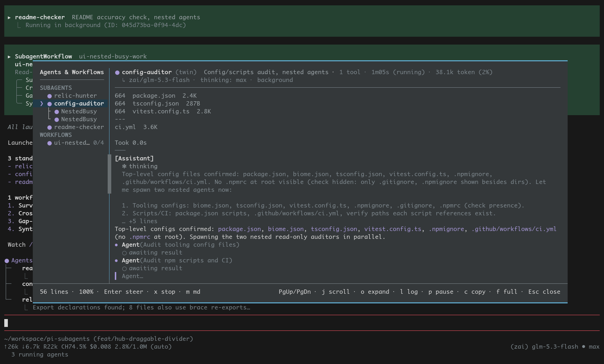Click the detail pane scrollbar thumb
This screenshot has width=604, height=364.
(x=109, y=174)
